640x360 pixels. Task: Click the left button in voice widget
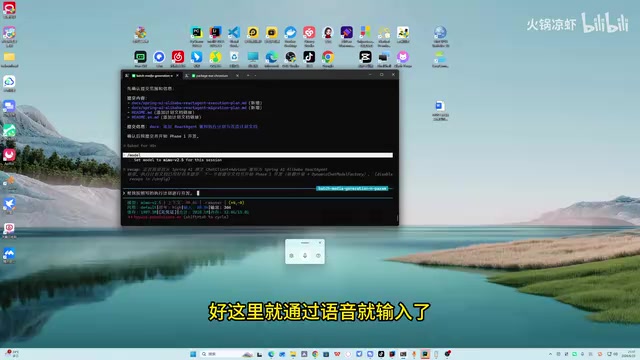[x=291, y=256]
